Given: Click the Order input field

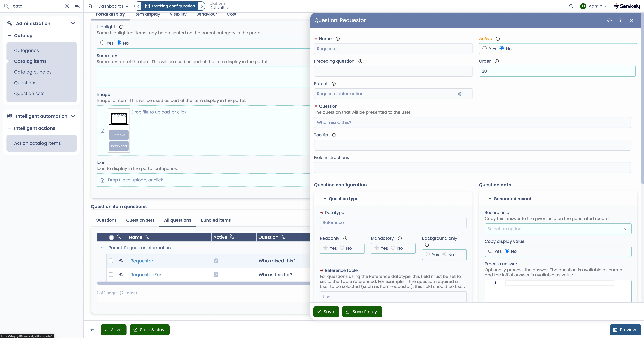Looking at the screenshot, I should [557, 71].
